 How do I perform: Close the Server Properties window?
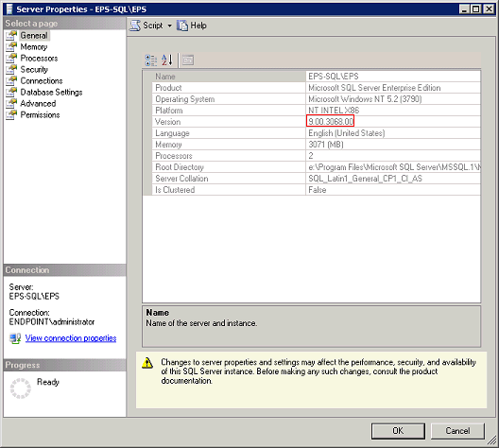(x=489, y=9)
